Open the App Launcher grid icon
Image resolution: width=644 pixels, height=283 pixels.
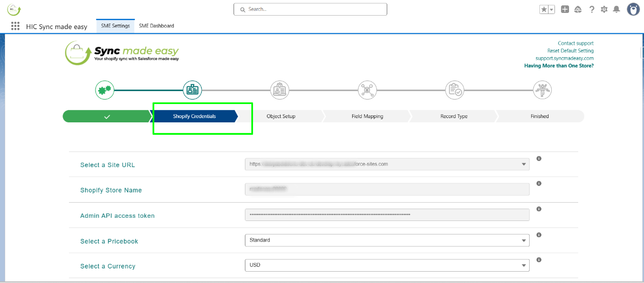[x=15, y=26]
